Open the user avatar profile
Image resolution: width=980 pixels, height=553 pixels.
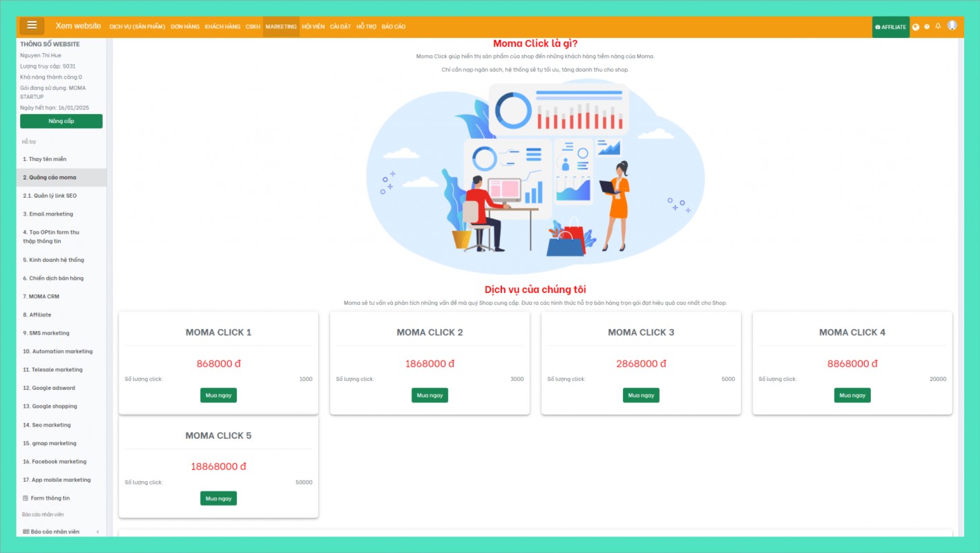[952, 26]
